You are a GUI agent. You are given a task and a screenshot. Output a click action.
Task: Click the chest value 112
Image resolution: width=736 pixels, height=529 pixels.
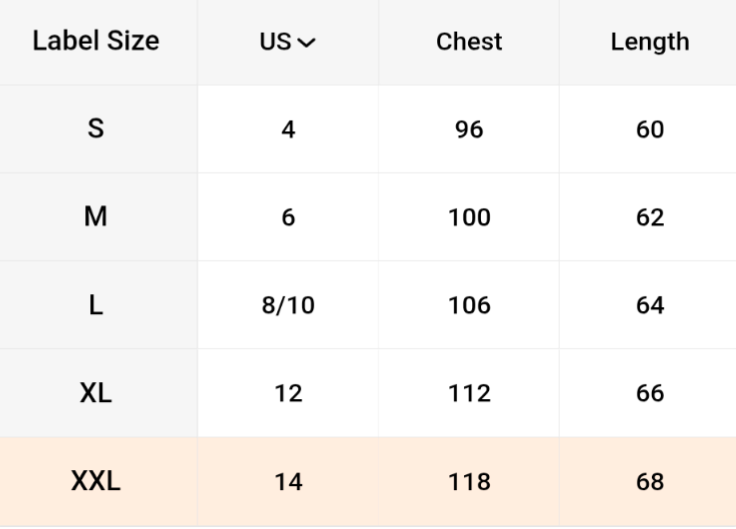(469, 394)
